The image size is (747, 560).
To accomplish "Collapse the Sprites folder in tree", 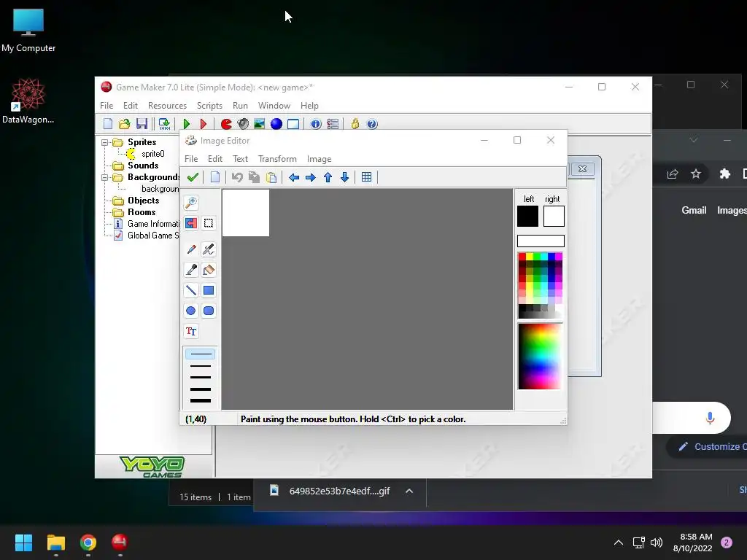I will 105,142.
